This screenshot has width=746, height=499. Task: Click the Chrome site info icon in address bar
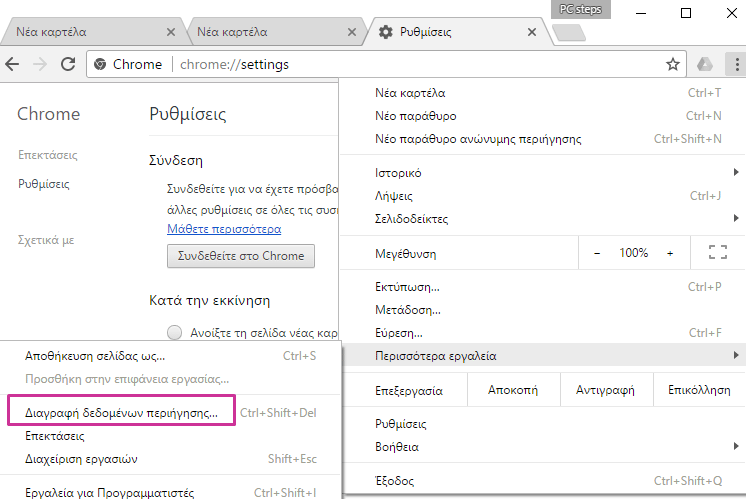click(x=100, y=64)
